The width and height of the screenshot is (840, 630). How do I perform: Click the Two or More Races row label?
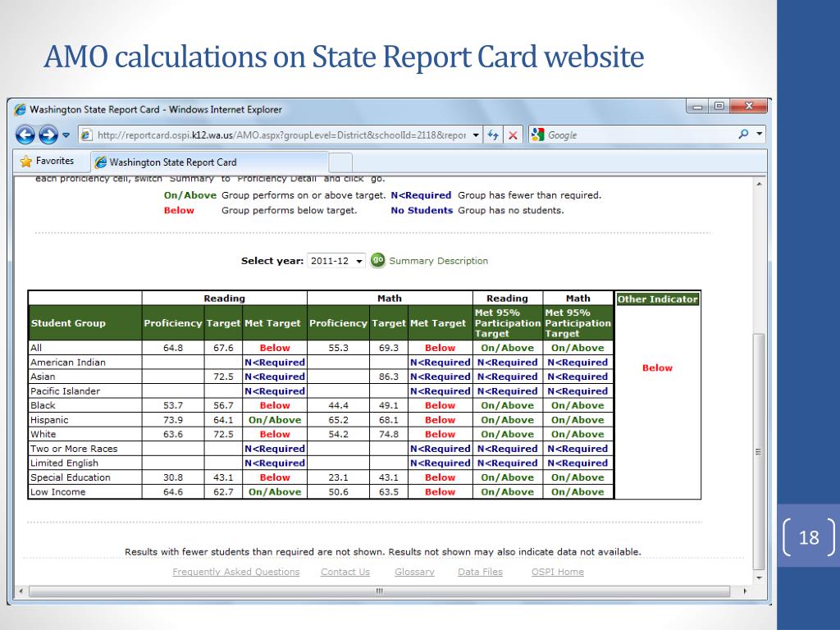[74, 449]
